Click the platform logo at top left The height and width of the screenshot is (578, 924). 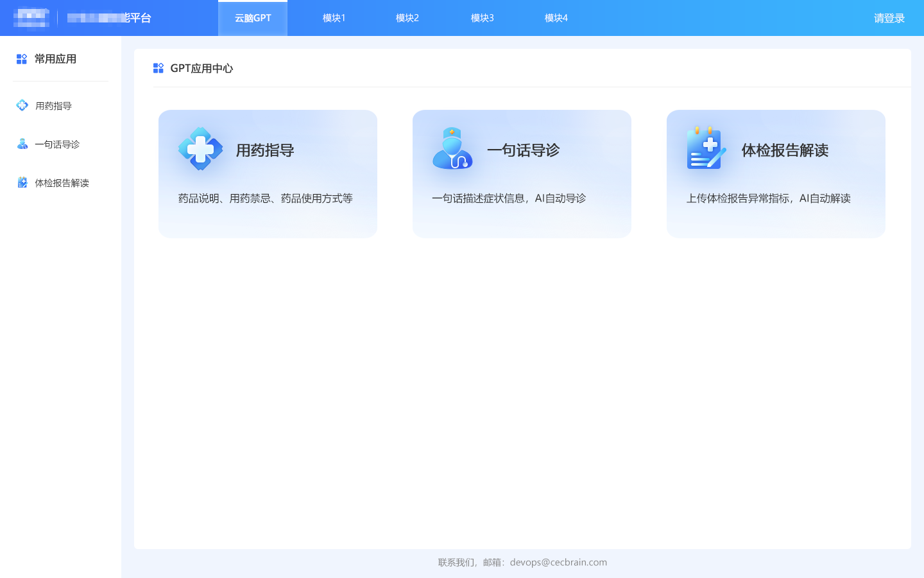[x=31, y=17]
